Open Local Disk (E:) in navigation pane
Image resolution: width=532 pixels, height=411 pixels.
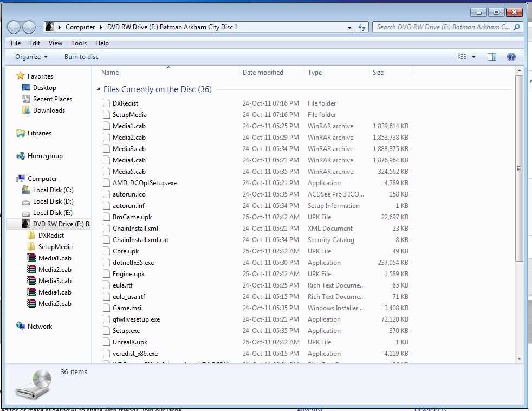[53, 213]
